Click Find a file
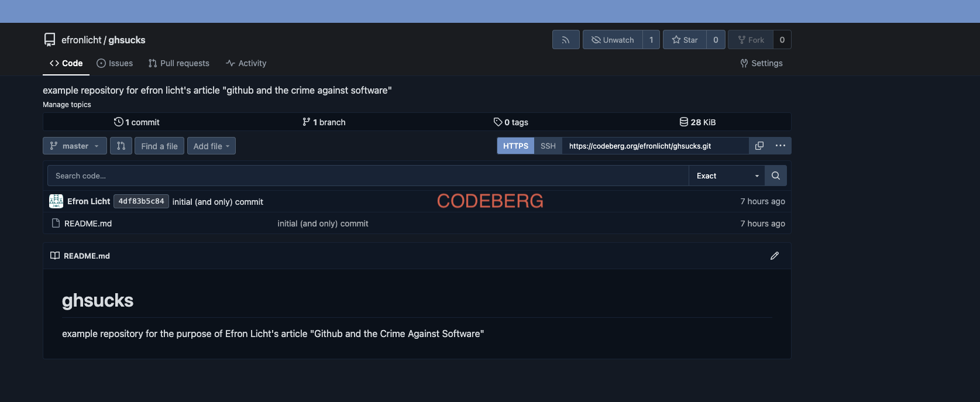Viewport: 980px width, 402px height. pyautogui.click(x=159, y=146)
